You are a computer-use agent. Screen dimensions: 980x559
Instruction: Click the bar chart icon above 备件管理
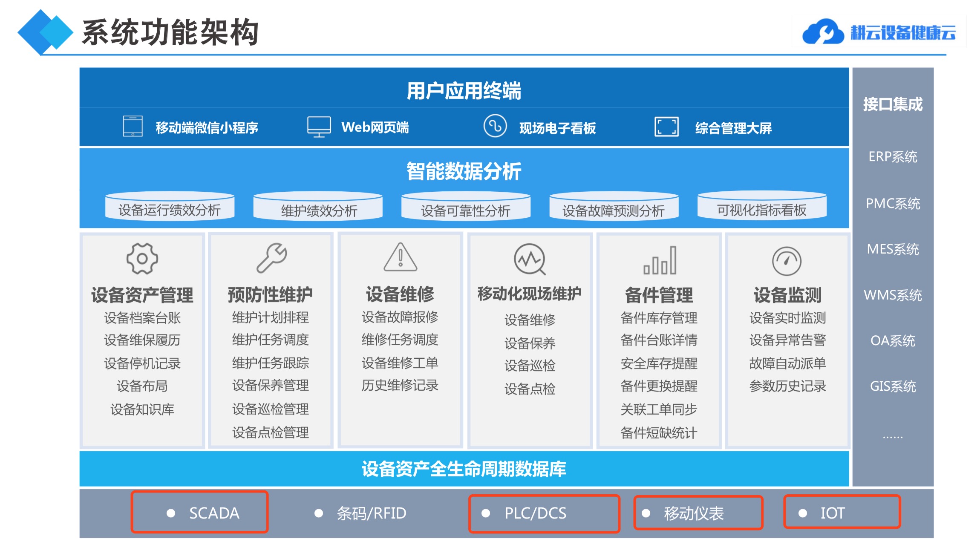(660, 260)
